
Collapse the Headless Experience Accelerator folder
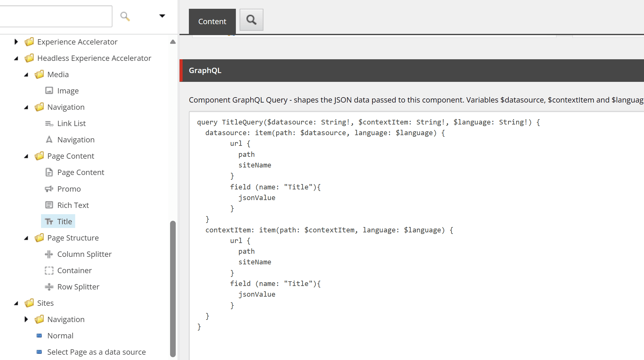point(16,58)
